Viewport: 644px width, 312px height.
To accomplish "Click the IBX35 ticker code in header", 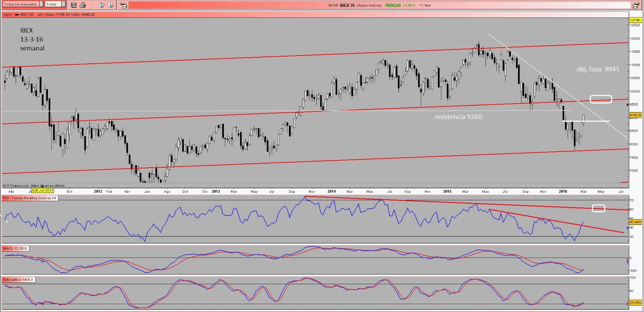I will point(333,5).
